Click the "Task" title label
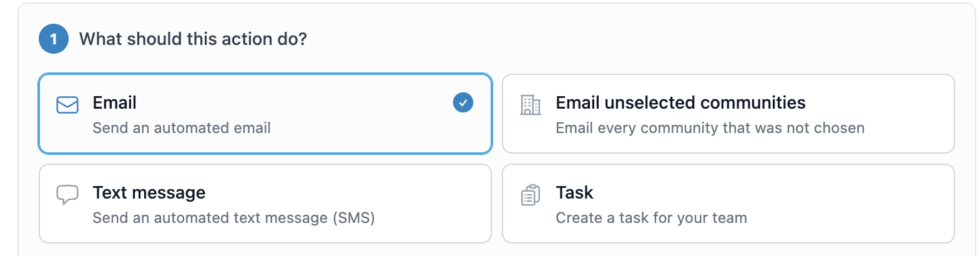Image resolution: width=980 pixels, height=256 pixels. coord(575,192)
